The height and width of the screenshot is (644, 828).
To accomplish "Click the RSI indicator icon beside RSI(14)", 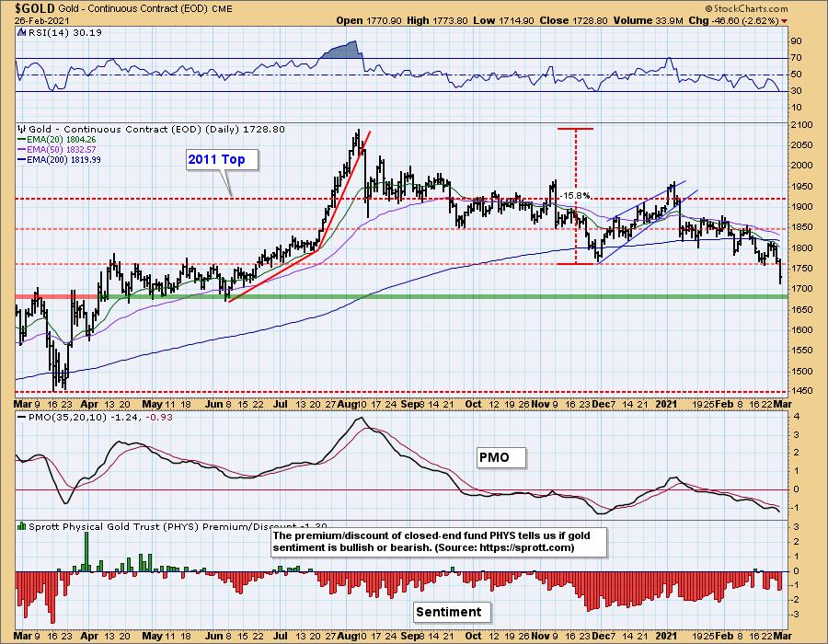I will click(x=22, y=32).
